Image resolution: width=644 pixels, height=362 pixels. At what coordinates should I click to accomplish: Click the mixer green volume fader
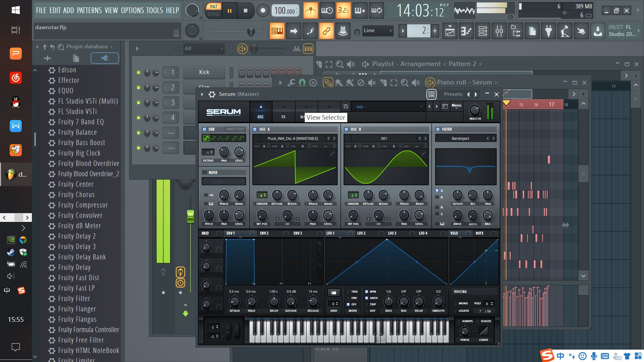coord(191,216)
